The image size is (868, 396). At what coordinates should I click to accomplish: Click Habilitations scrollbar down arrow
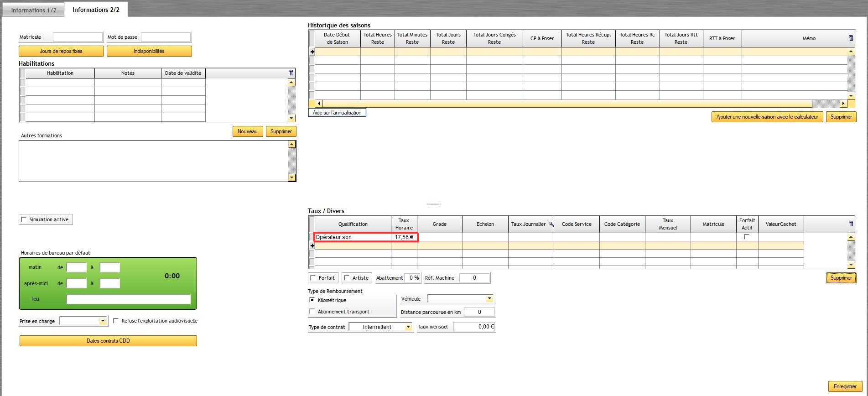292,119
